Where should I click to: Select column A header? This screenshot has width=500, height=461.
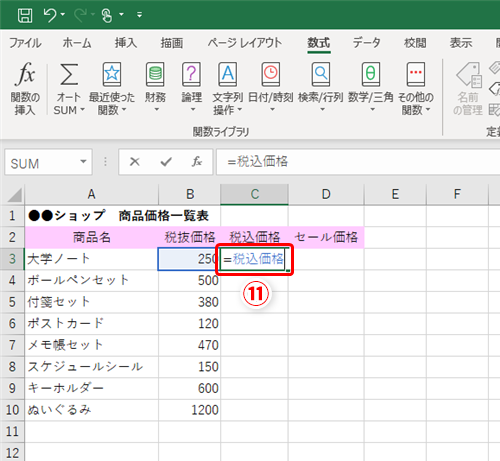click(x=91, y=195)
